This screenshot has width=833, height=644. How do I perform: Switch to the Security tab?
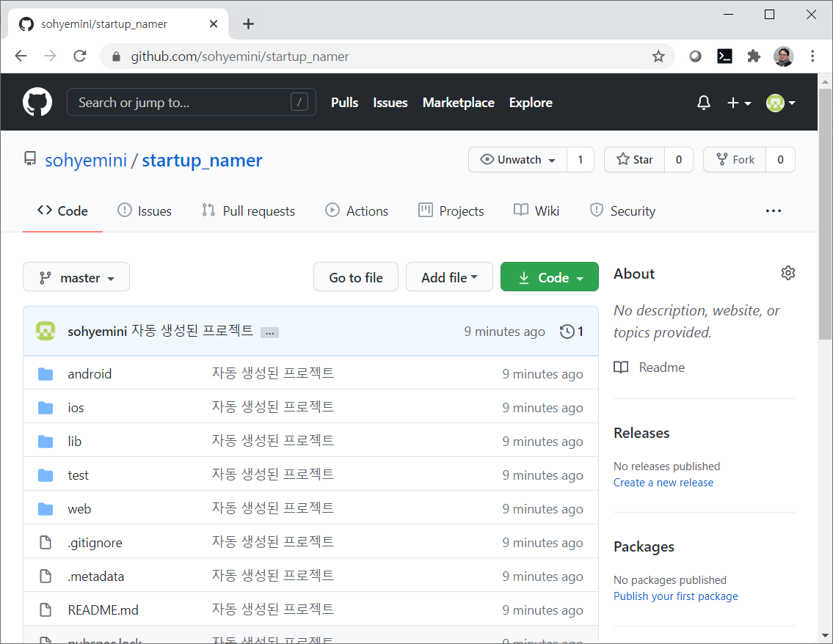point(622,211)
